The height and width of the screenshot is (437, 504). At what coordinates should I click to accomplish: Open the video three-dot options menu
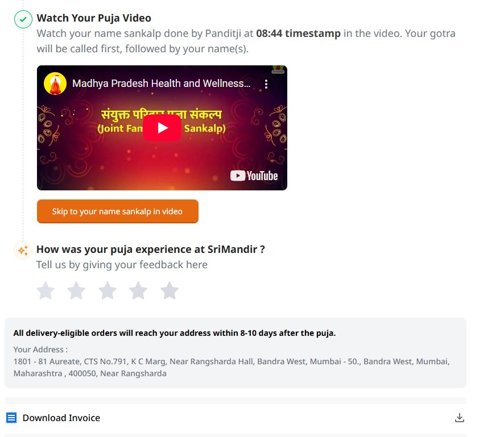click(266, 84)
